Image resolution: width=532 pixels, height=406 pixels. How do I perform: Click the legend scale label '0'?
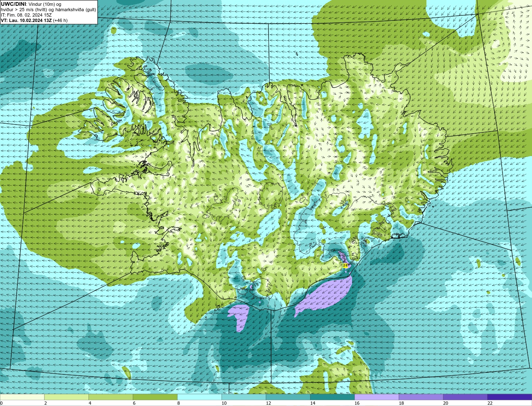[1, 403]
